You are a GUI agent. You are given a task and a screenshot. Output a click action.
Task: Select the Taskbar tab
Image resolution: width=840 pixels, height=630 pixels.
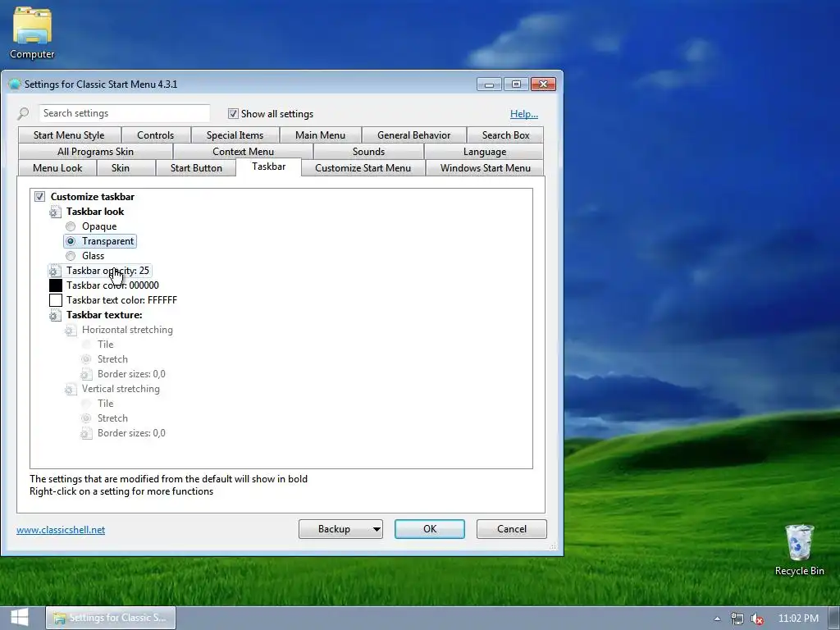pyautogui.click(x=268, y=167)
